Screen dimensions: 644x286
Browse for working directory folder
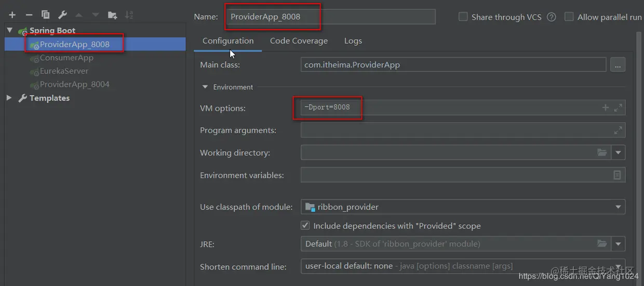602,153
